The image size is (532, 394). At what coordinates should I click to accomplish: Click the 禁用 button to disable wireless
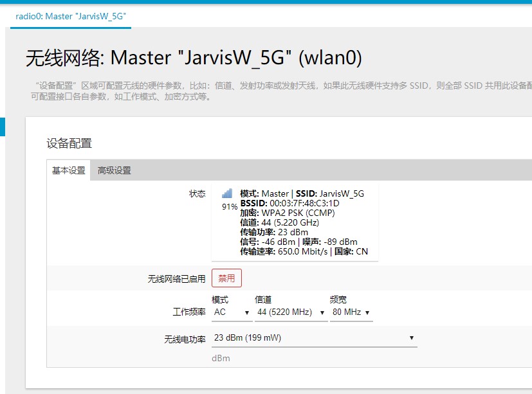226,278
